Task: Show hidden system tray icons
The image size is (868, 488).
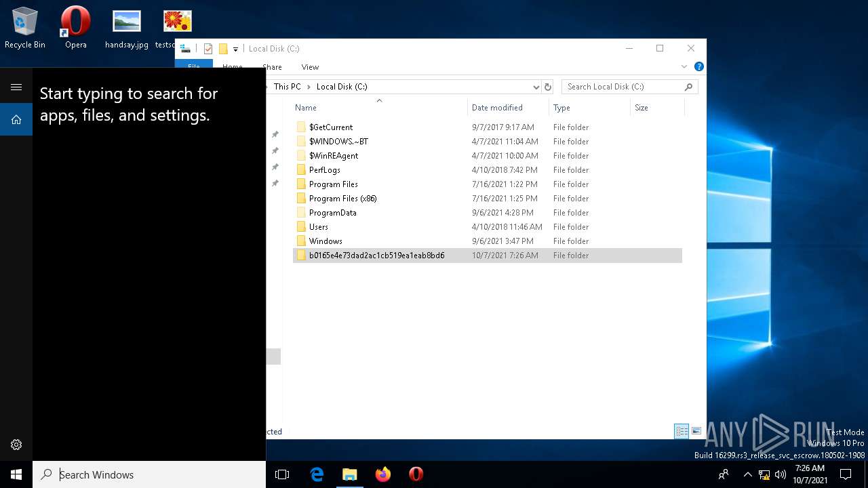Action: tap(748, 474)
